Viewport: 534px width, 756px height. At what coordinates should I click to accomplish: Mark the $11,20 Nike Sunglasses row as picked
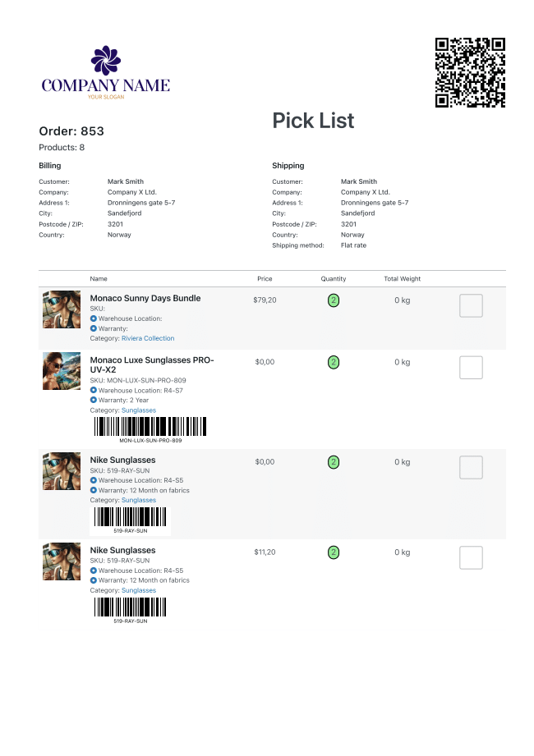click(471, 558)
